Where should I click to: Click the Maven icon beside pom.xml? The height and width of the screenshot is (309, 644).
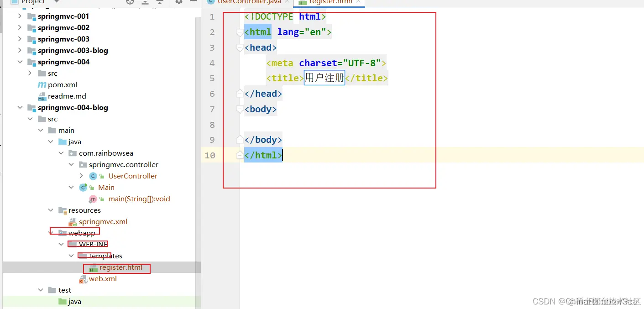click(42, 84)
